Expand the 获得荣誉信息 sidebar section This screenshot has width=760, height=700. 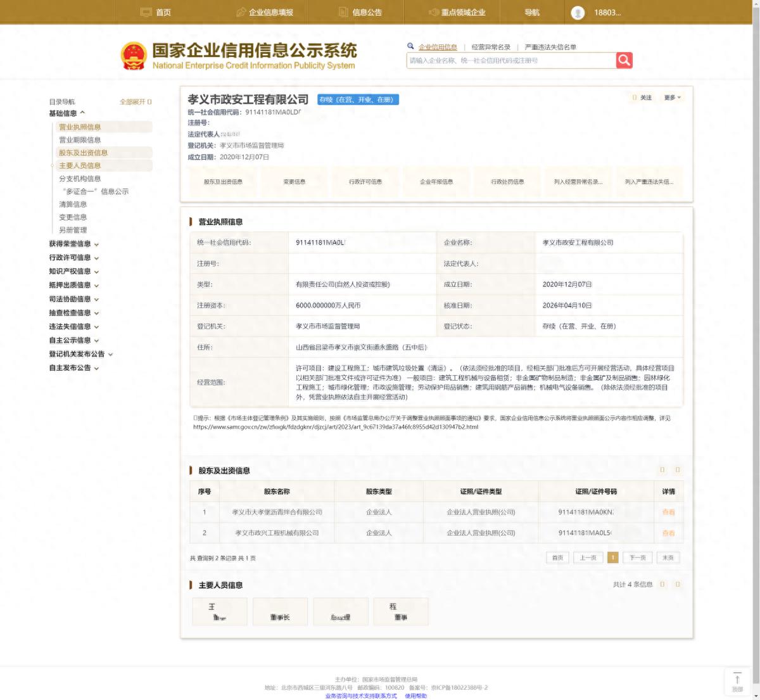point(73,244)
